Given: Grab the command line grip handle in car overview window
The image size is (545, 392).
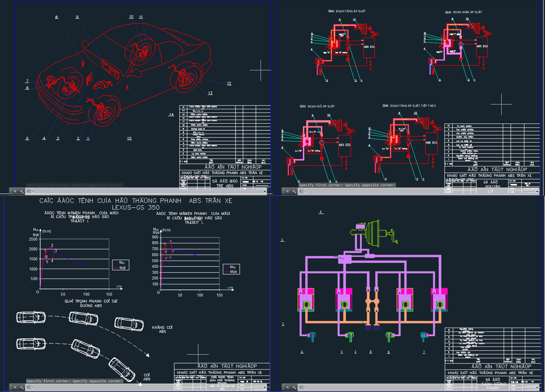Looking at the screenshot, I should tap(11, 191).
